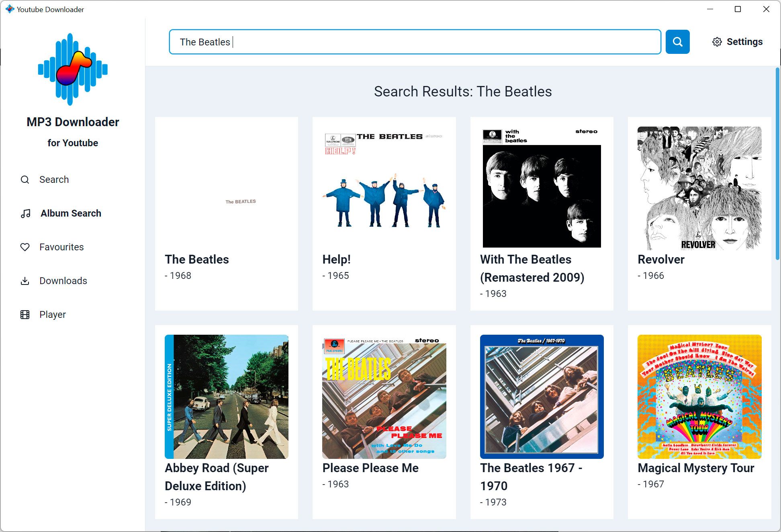Click the search magnifier button
781x532 pixels.
(677, 41)
